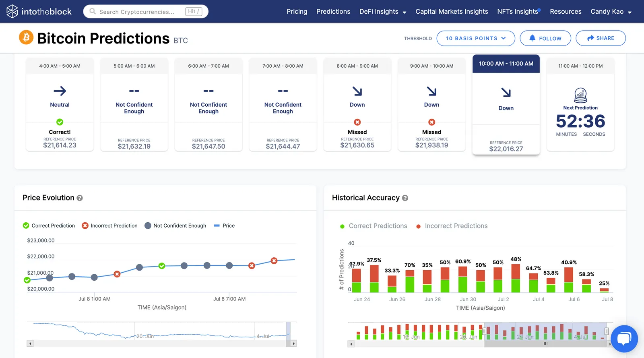Click the 37.5% accuracy bar
Image resolution: width=644 pixels, height=358 pixels.
tap(374, 279)
